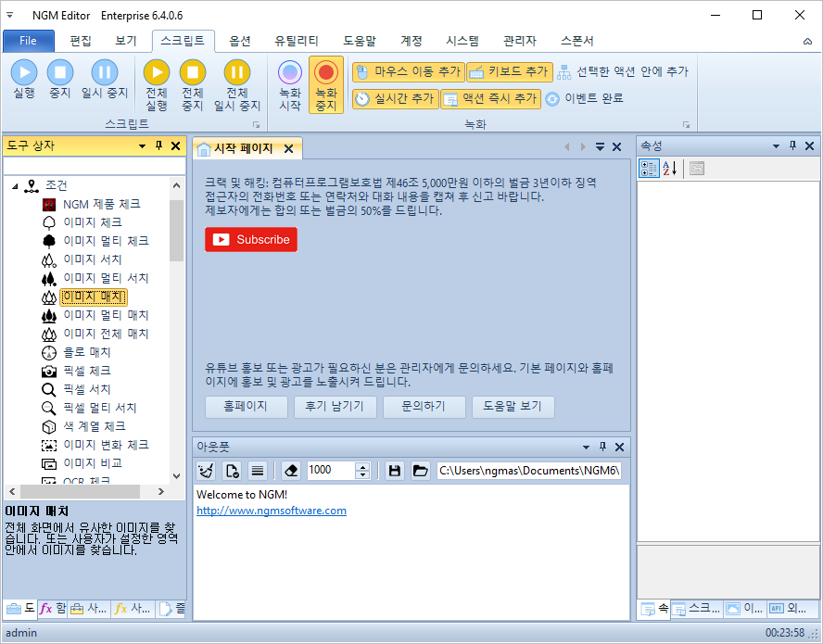The width and height of the screenshot is (823, 644).
Task: Open 아웃풋 panel dropdown arrow
Action: (x=586, y=448)
